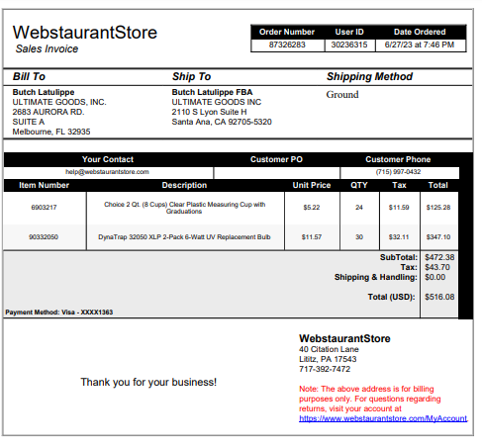The width and height of the screenshot is (482, 448).
Task: Click DynaTrap 32050 XLP Replacement Bulb description
Action: [184, 237]
